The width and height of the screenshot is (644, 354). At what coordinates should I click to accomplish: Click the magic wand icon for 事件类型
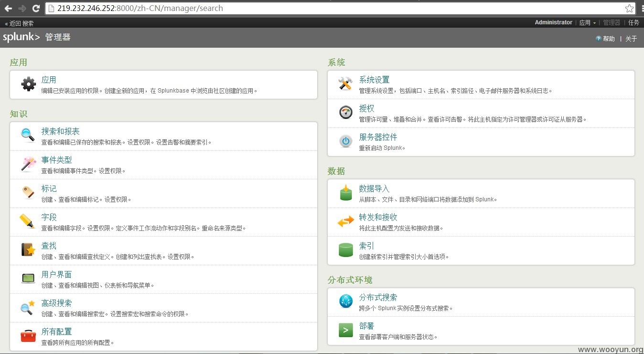29,164
